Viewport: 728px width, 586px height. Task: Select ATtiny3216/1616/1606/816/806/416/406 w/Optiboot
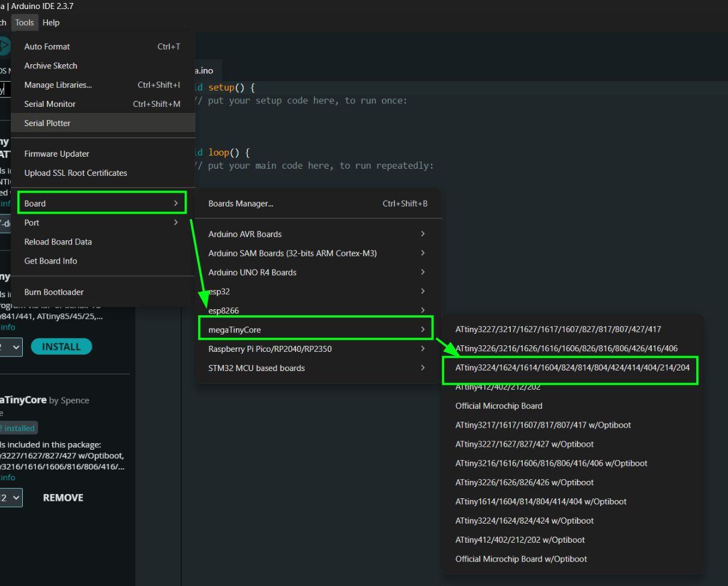pyautogui.click(x=573, y=464)
